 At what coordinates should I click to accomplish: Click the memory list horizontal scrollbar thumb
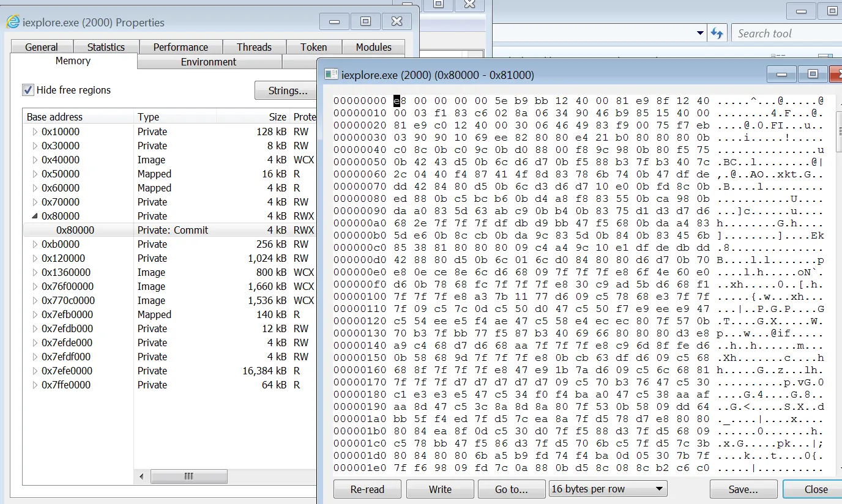[189, 476]
